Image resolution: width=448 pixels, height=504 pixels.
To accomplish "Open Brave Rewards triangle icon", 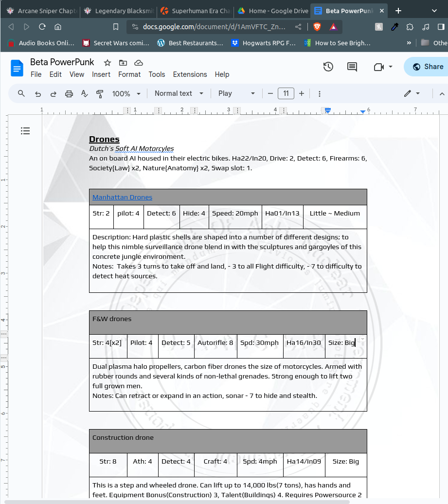I will [x=333, y=27].
